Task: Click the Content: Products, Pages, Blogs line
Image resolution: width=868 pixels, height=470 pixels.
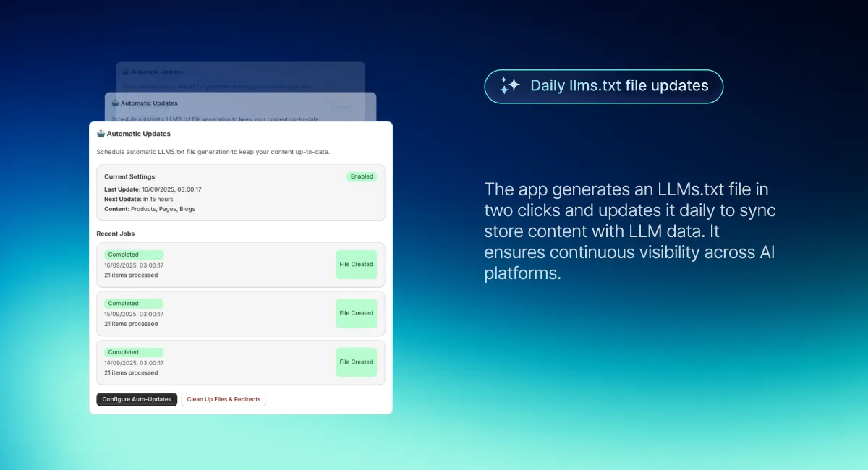Action: pyautogui.click(x=150, y=209)
